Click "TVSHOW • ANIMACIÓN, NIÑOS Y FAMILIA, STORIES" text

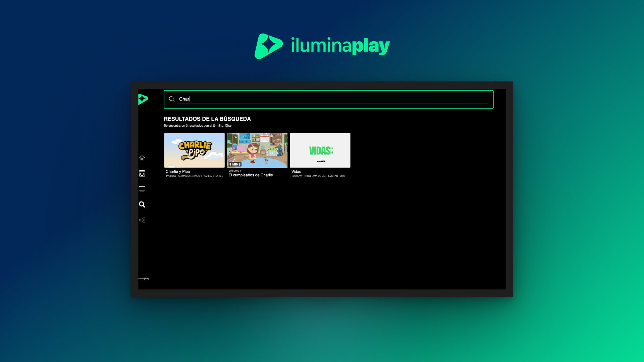[194, 176]
